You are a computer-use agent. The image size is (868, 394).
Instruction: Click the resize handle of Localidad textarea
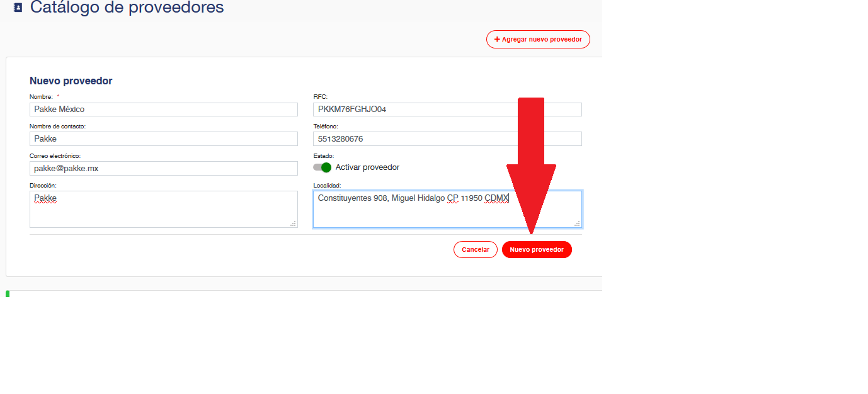(577, 223)
